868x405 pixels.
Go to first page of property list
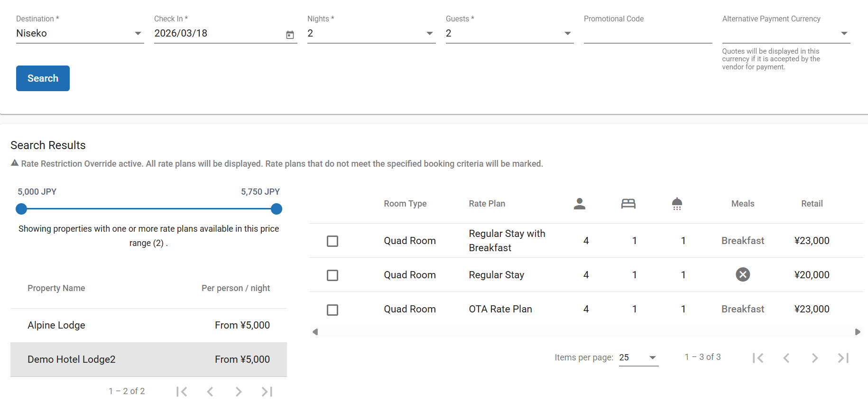coord(182,392)
